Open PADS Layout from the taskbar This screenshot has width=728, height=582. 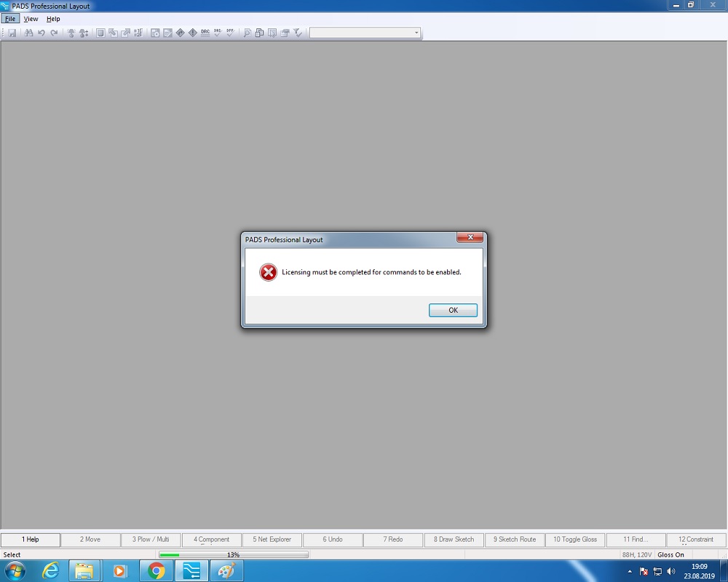click(x=191, y=571)
